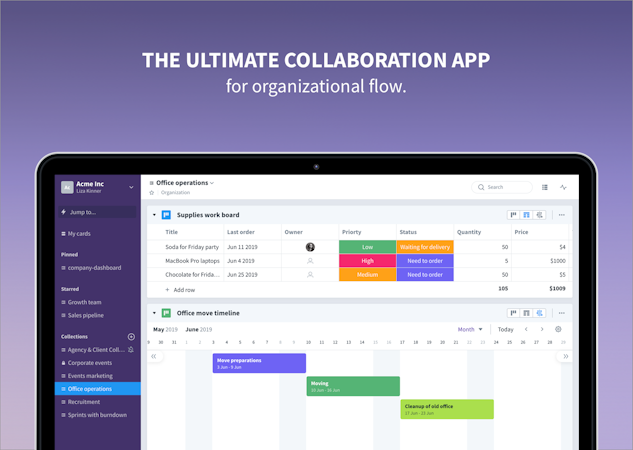Go to previous period with left chevron
Image resolution: width=633 pixels, height=450 pixels.
point(526,329)
